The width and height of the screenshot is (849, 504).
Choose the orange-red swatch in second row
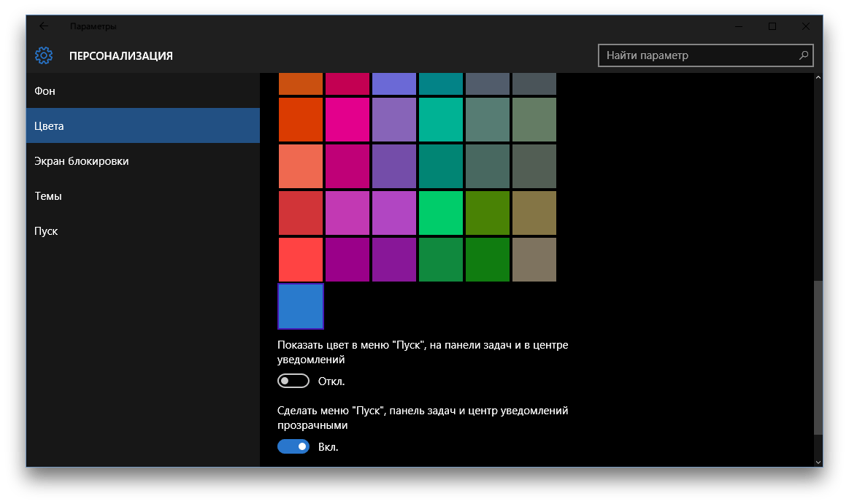tap(301, 120)
